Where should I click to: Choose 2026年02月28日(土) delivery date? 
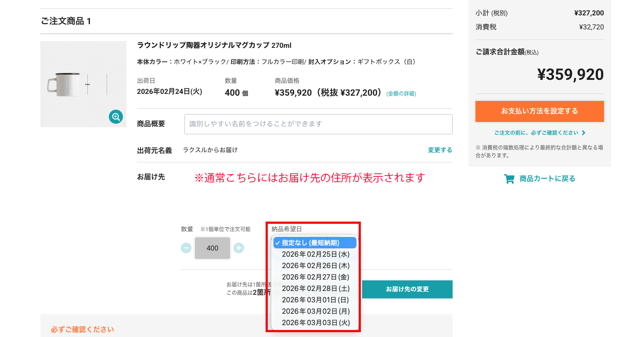pyautogui.click(x=315, y=288)
